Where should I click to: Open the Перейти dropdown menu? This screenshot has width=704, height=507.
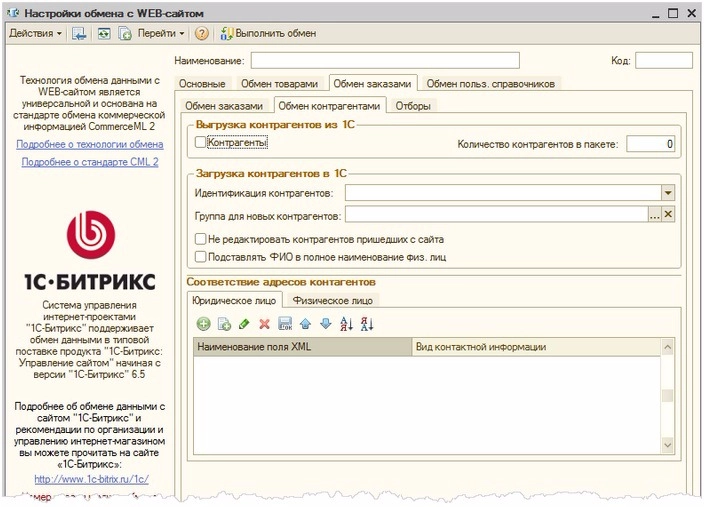(x=161, y=33)
